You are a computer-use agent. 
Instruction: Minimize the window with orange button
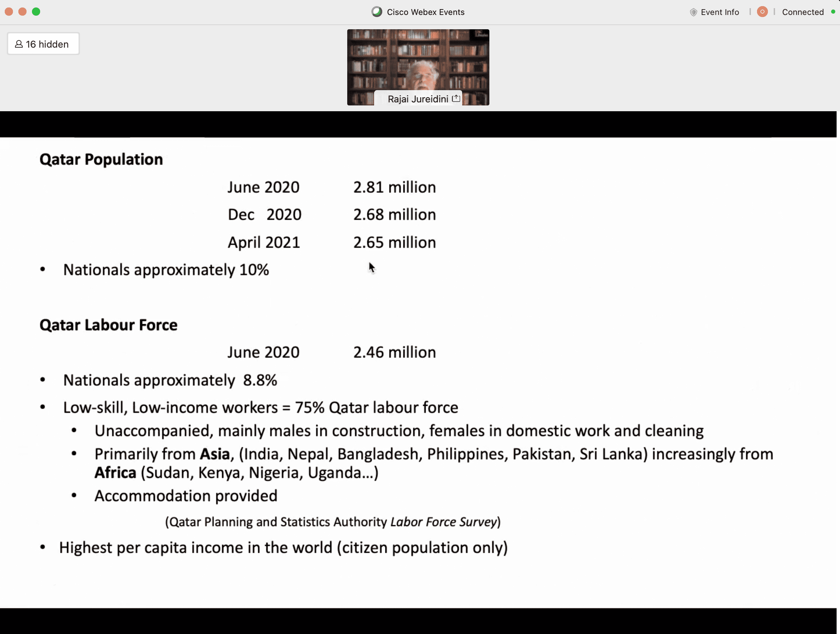click(22, 12)
